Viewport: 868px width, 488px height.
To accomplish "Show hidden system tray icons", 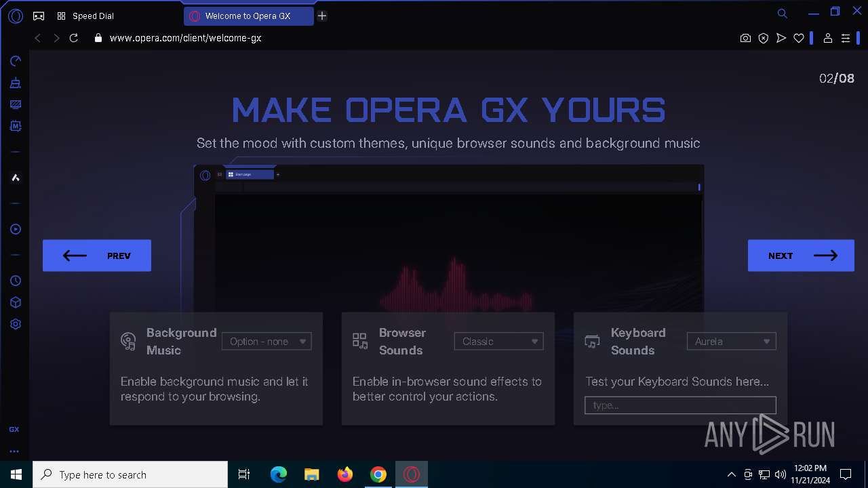I will [x=731, y=474].
